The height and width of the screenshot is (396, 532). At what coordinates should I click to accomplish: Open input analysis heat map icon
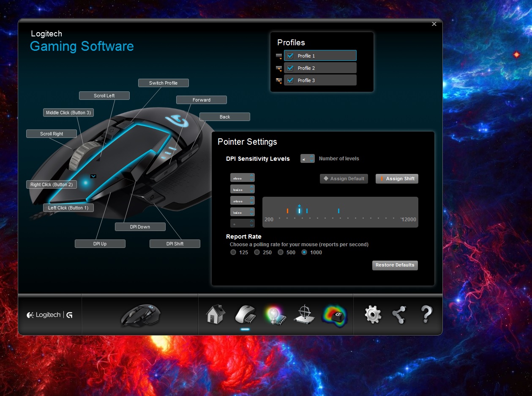click(334, 315)
